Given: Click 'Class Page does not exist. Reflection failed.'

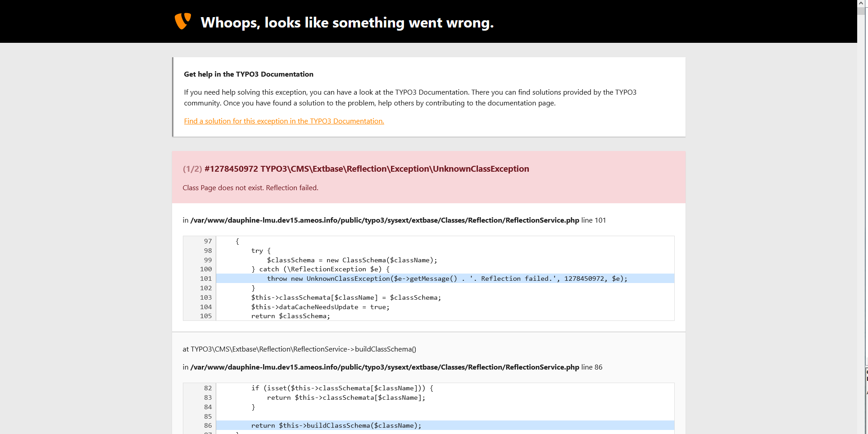Looking at the screenshot, I should pos(250,187).
